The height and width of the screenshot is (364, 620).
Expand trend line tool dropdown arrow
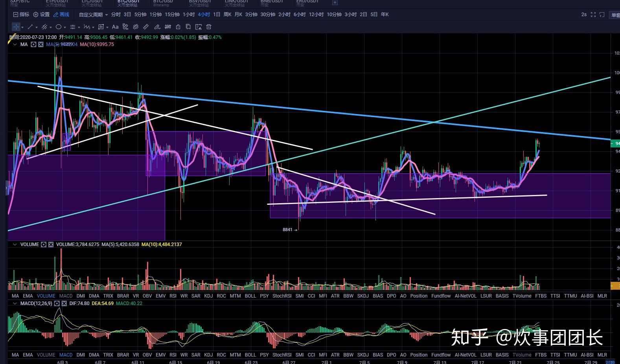tap(37, 27)
